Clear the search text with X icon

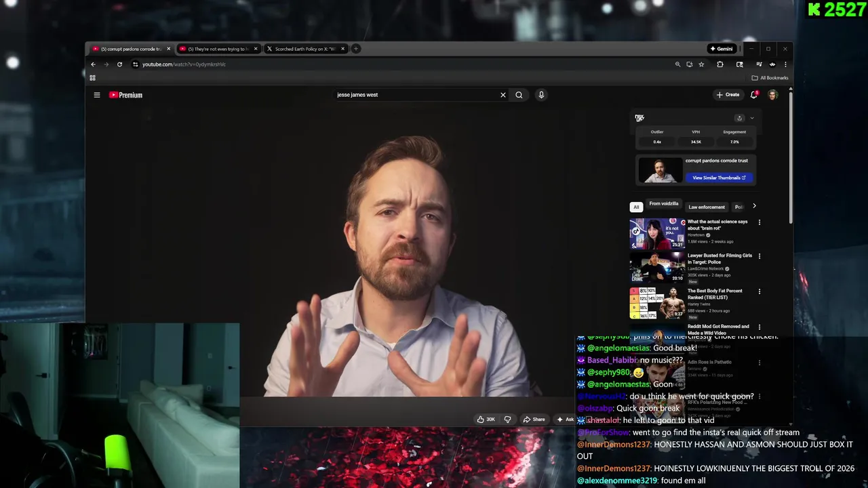point(503,95)
